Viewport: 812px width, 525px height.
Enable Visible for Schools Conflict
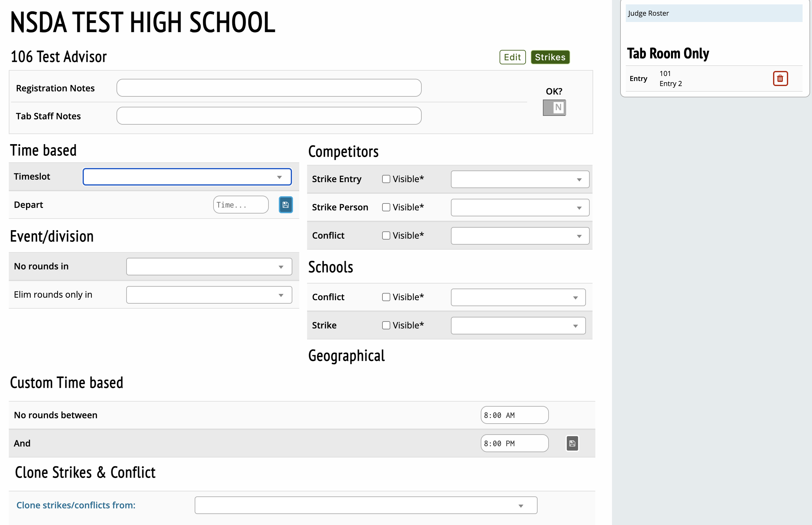coord(386,297)
